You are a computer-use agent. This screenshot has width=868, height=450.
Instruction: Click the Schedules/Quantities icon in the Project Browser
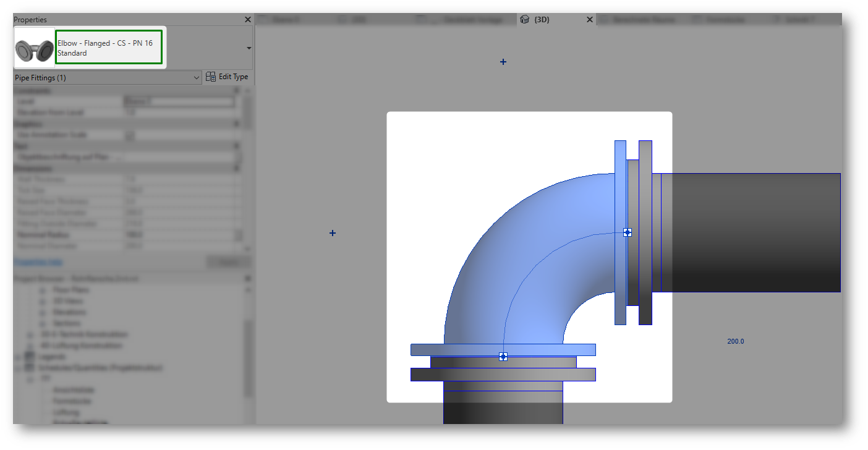29,367
